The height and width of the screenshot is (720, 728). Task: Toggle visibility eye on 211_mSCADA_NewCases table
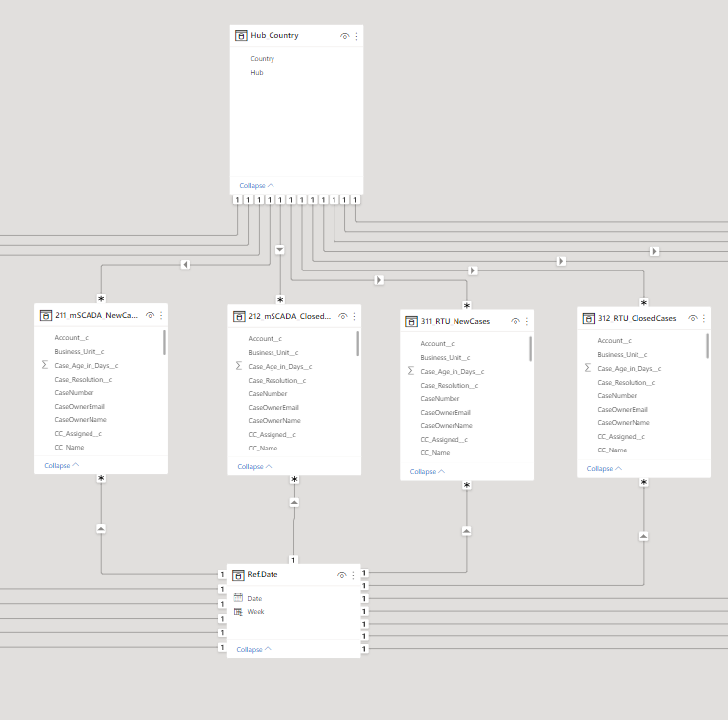point(150,315)
